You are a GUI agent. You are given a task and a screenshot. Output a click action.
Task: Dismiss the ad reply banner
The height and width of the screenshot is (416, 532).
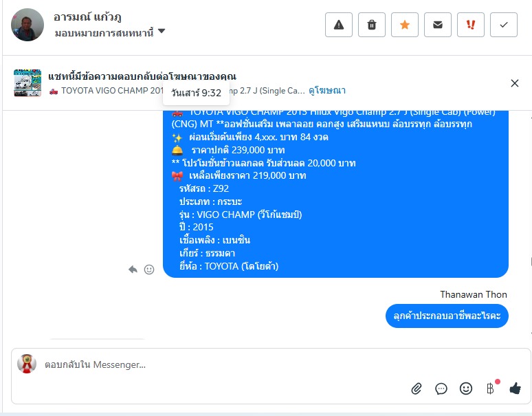(514, 83)
